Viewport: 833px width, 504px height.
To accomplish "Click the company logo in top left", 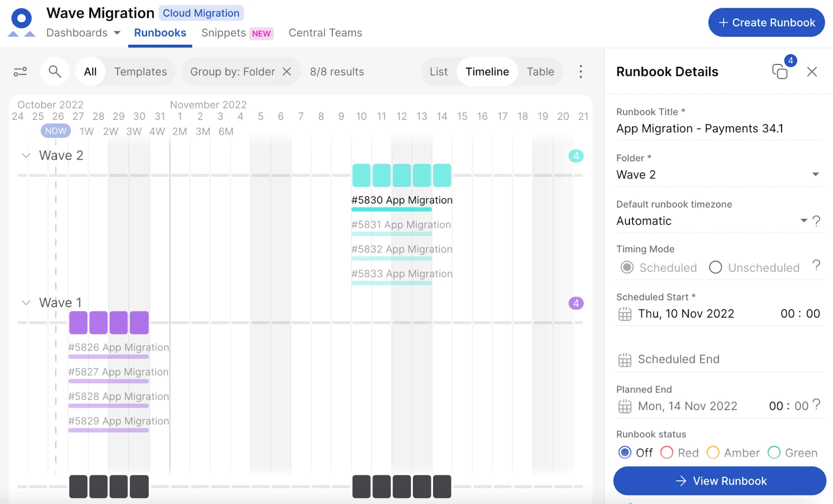I will (x=20, y=21).
